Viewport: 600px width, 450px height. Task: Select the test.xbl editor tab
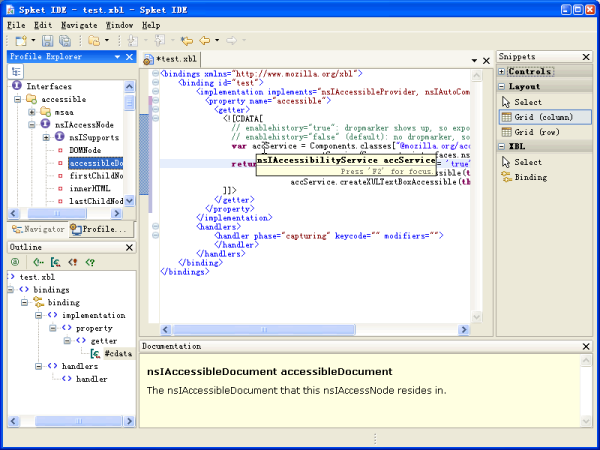(x=176, y=58)
